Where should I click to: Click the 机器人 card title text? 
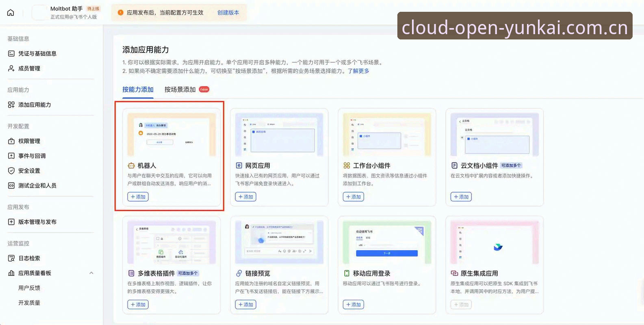[147, 166]
